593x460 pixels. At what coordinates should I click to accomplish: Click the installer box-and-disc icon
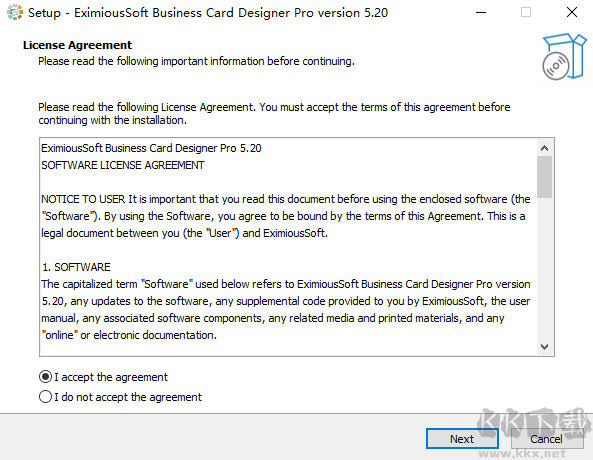coord(564,56)
